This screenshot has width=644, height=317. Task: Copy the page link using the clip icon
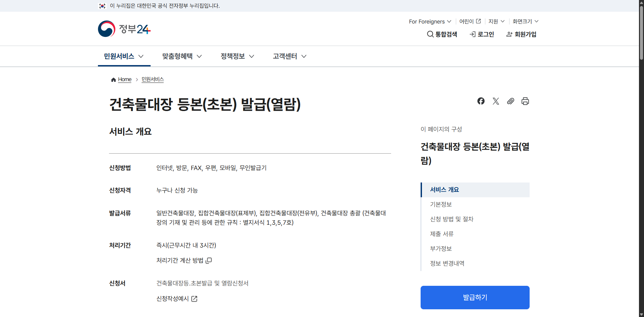(x=511, y=101)
